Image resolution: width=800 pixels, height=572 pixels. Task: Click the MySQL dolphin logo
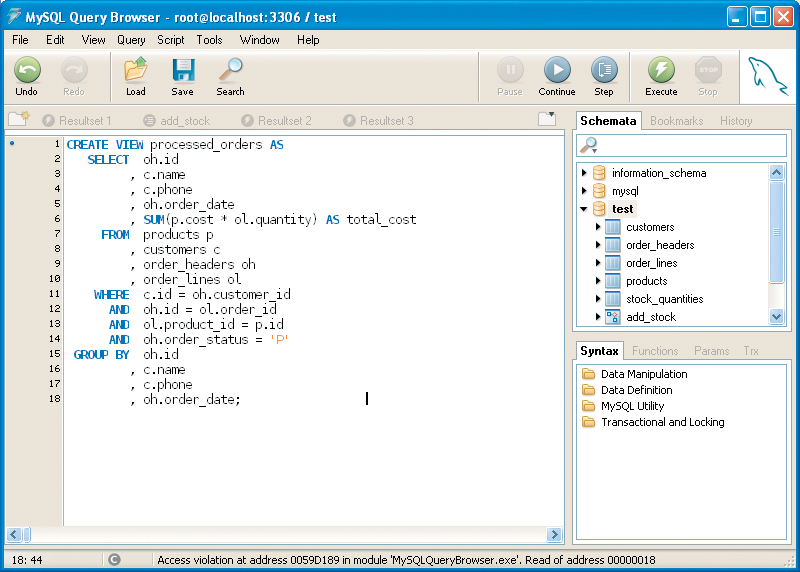coord(767,76)
